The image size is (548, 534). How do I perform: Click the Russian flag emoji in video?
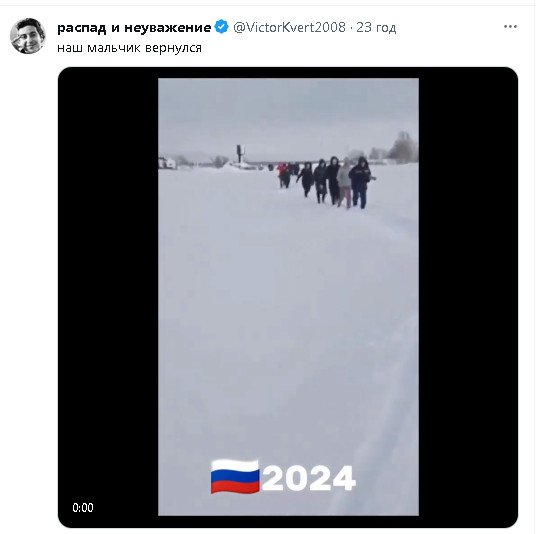pyautogui.click(x=235, y=476)
